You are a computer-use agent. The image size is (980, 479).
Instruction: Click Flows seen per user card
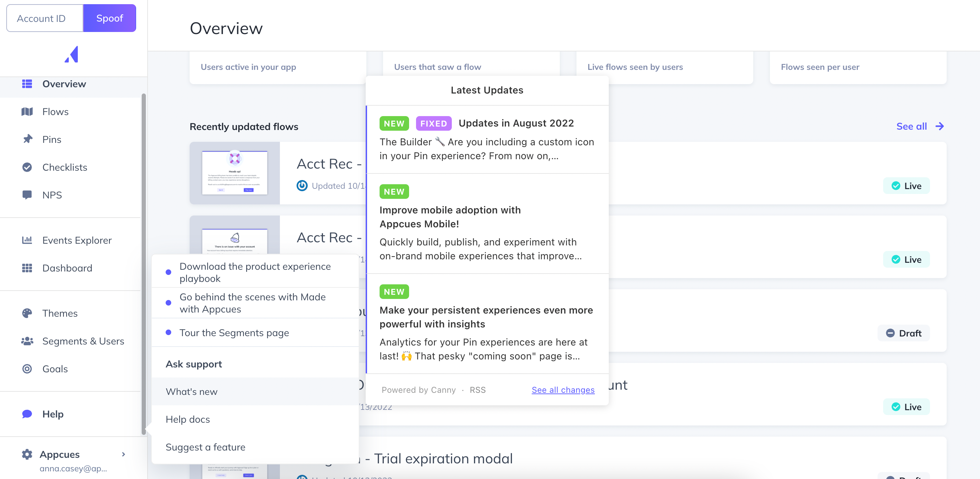[x=858, y=67]
